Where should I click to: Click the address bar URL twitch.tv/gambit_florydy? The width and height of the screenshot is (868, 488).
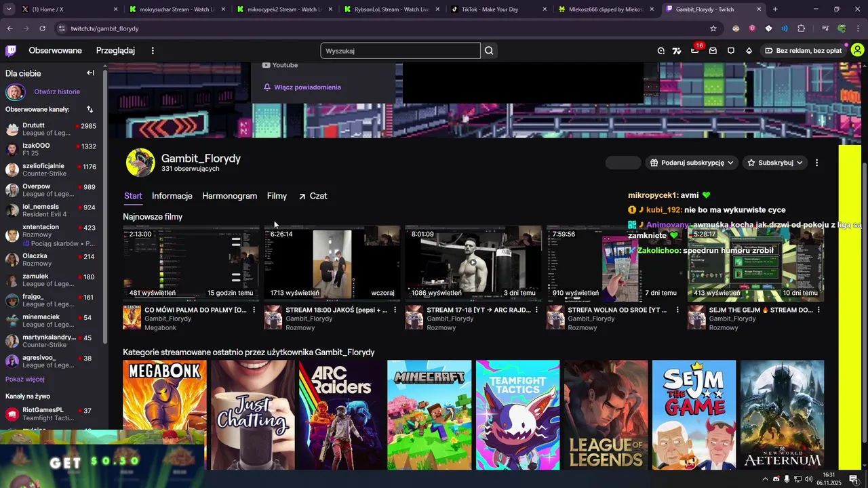click(104, 28)
